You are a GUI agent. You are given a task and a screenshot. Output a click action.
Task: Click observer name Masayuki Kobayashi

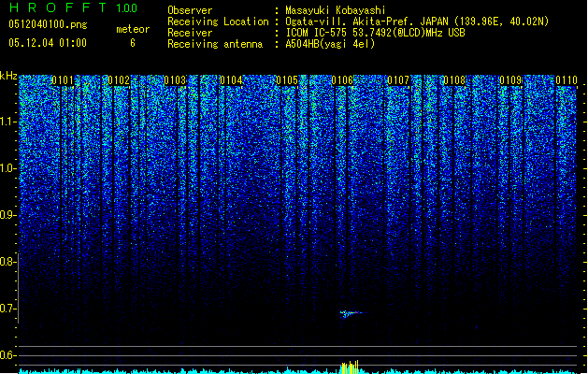pos(336,10)
